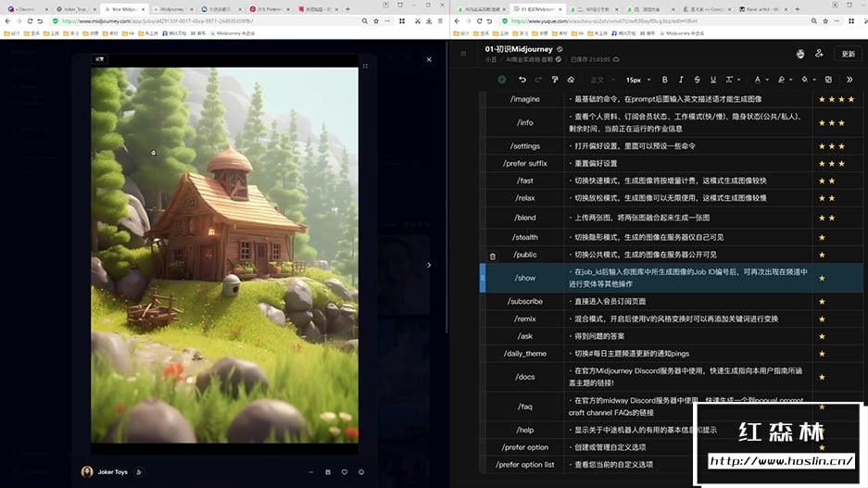
Task: Toggle the Yuque sidebar outline icon
Action: point(463,54)
